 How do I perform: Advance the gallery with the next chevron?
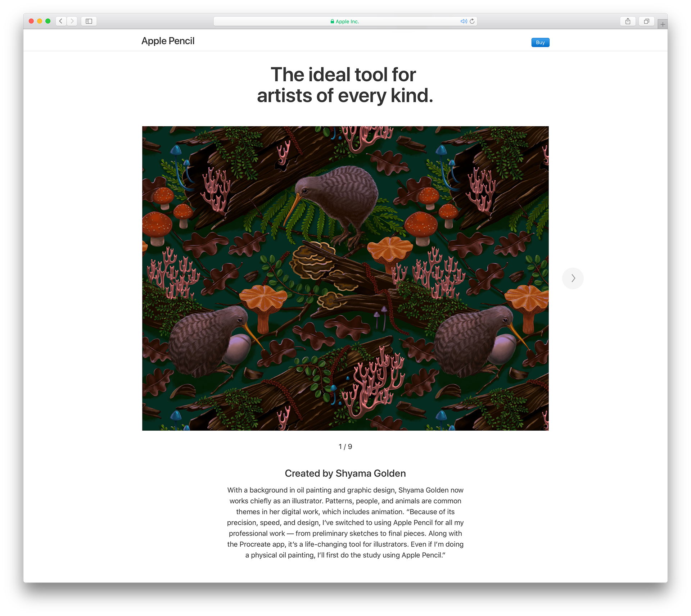point(573,278)
